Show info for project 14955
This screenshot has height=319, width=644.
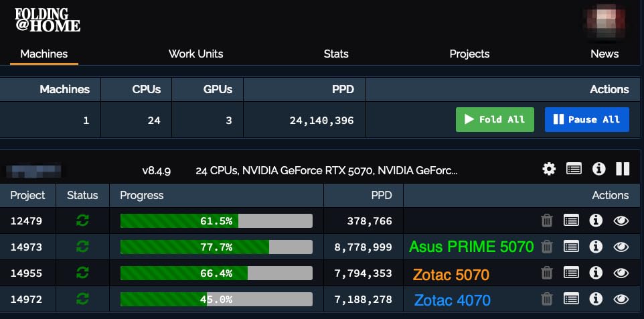(596, 273)
